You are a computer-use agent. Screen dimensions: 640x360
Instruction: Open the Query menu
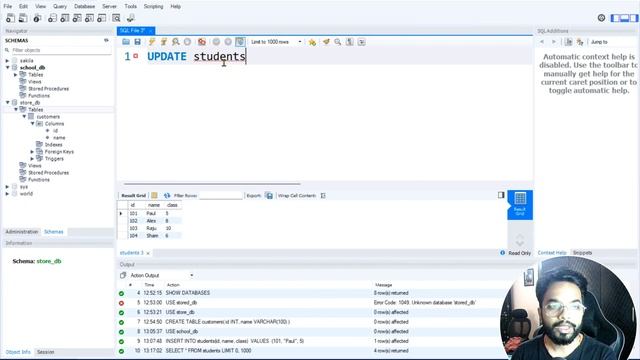point(60,7)
